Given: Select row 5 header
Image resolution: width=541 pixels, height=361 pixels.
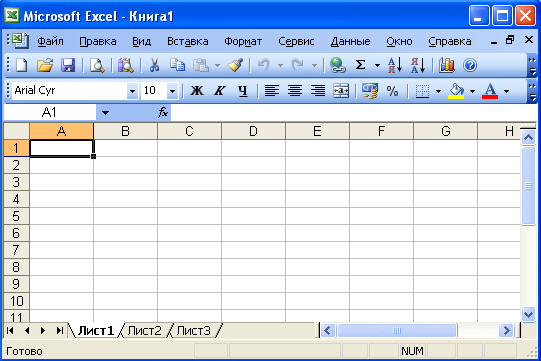Looking at the screenshot, I should click(x=16, y=216).
